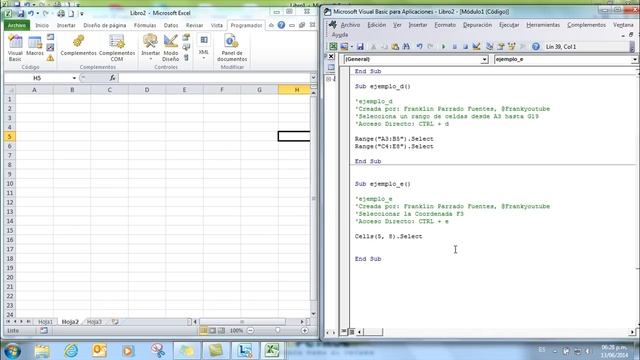
Task: Open Complementos add-ins button
Action: [78, 46]
